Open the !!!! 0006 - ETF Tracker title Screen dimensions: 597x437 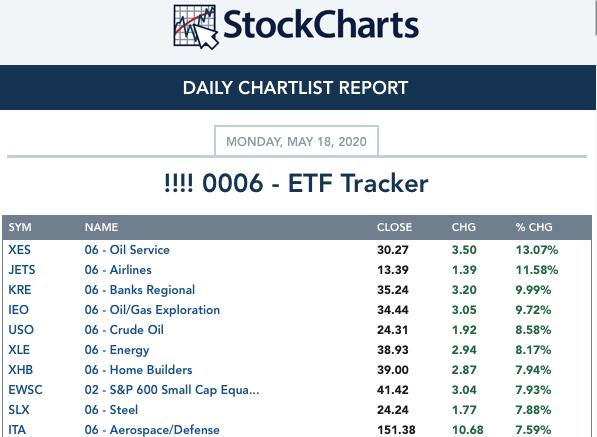pyautogui.click(x=296, y=183)
